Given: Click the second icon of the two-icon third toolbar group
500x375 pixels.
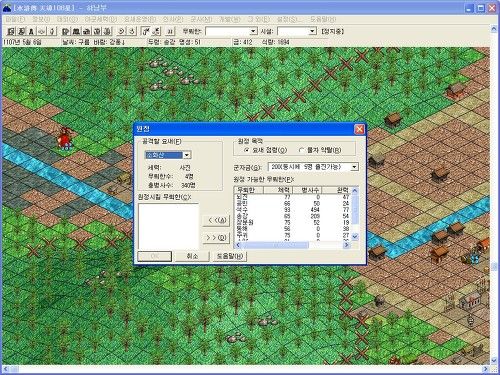Looking at the screenshot, I should pyautogui.click(x=132, y=31).
